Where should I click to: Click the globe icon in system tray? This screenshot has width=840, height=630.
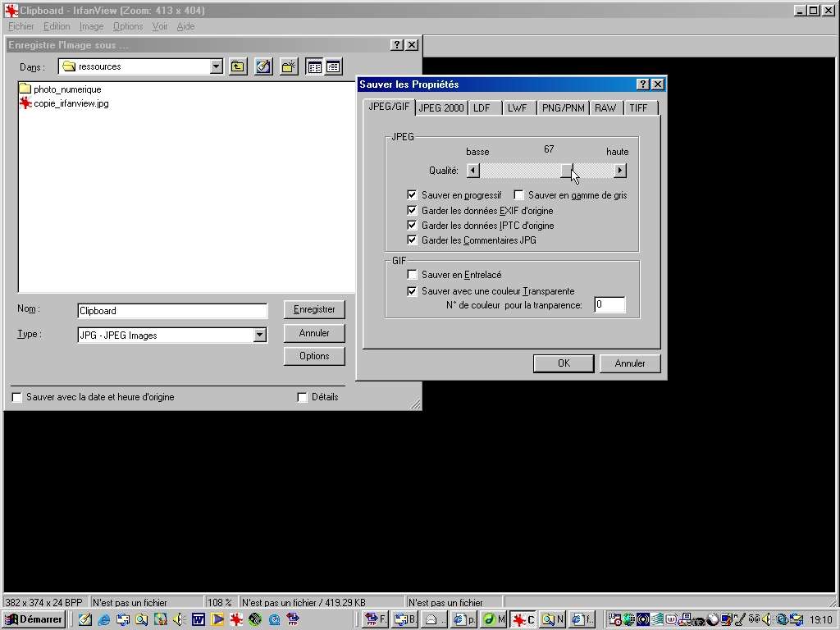(x=628, y=619)
